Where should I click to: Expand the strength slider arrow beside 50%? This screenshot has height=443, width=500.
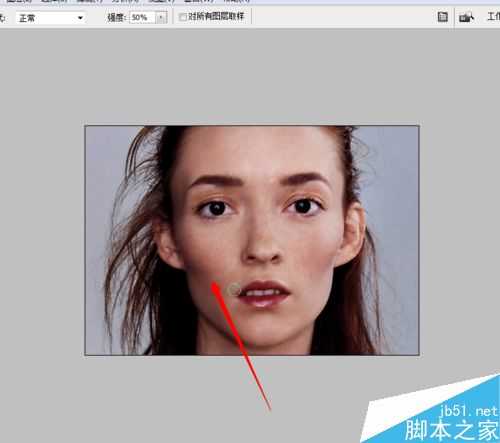click(x=161, y=17)
